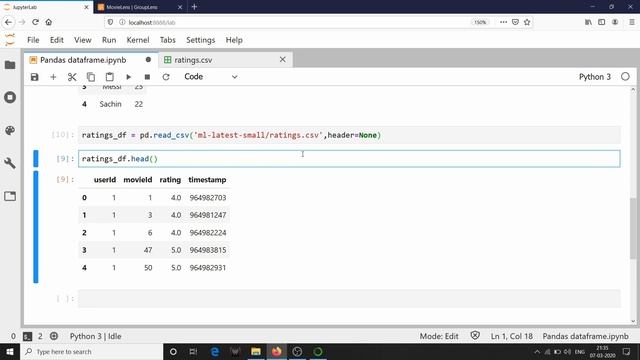Open Firefox library icon
Viewport: 640px width, 360px height.
click(x=588, y=22)
